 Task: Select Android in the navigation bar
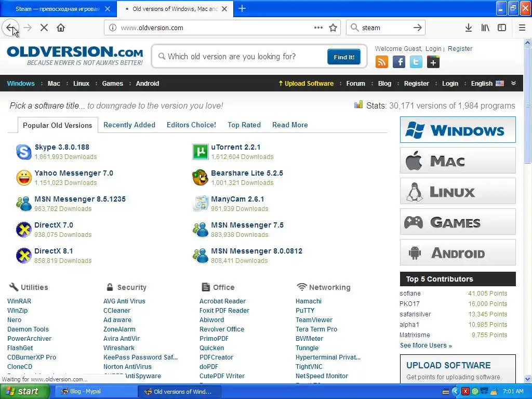coord(148,84)
